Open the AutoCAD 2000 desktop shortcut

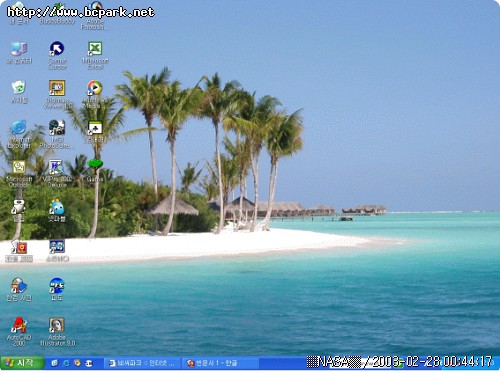[x=19, y=332]
